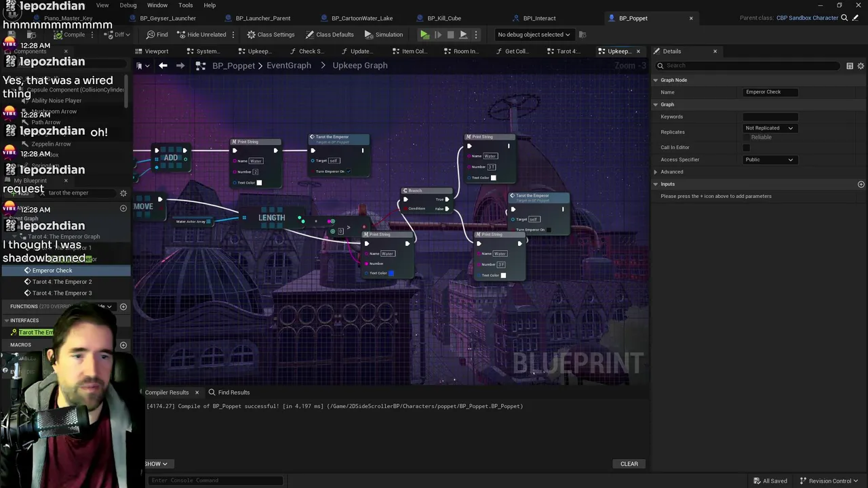Add a new input parameter with plus icon

pyautogui.click(x=861, y=184)
